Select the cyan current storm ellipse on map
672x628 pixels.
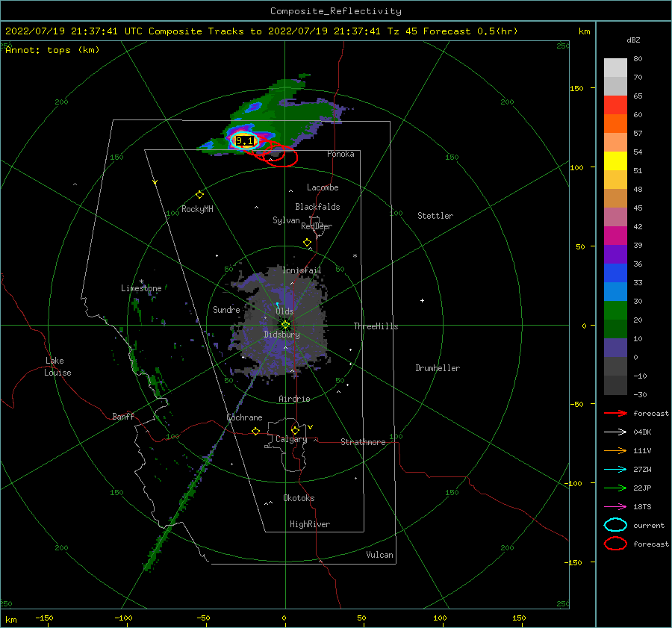pos(245,140)
